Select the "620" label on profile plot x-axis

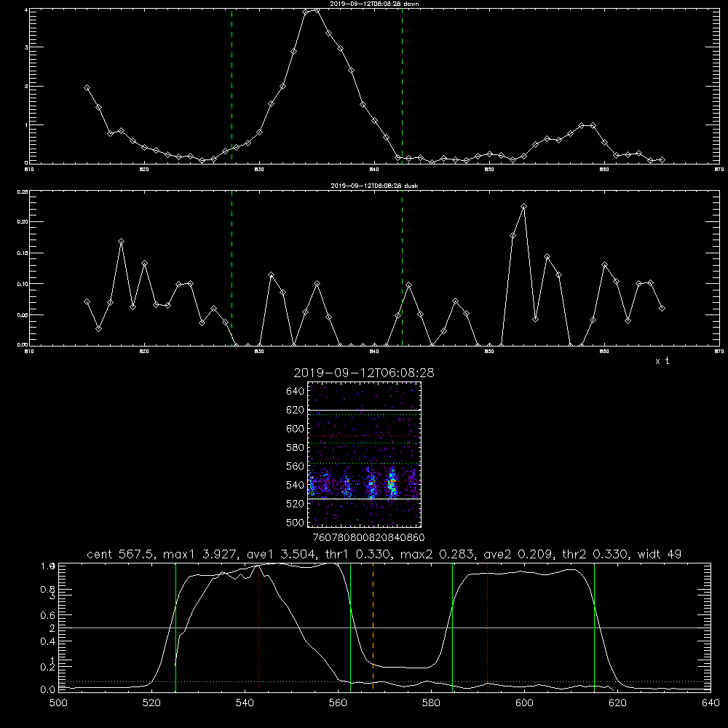click(617, 703)
